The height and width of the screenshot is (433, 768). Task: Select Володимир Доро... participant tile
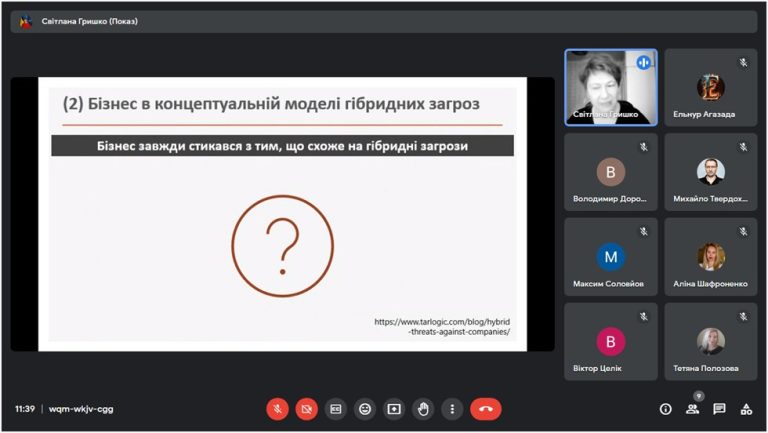coord(611,172)
